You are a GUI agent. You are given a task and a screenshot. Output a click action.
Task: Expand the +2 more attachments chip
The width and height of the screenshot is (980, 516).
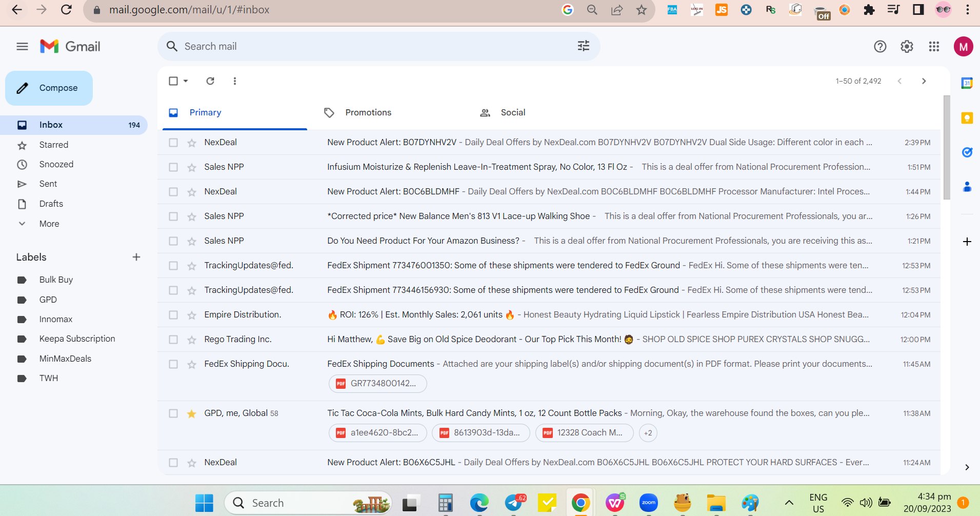(x=648, y=433)
